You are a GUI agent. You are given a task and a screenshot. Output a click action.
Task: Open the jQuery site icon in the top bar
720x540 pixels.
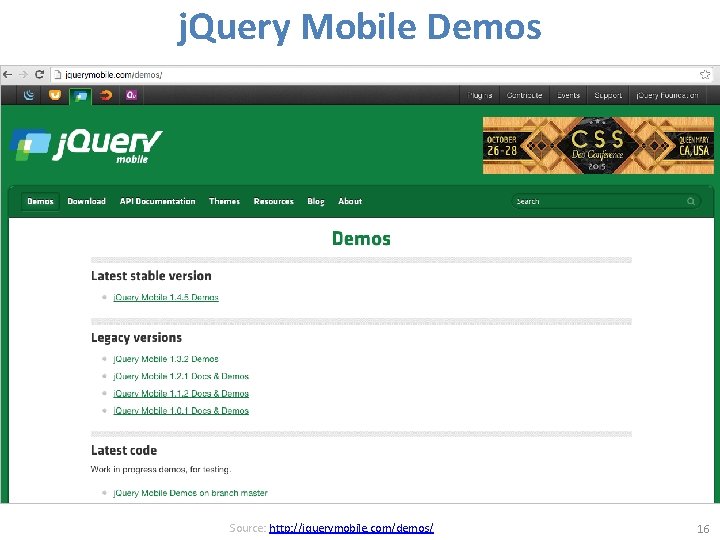(29, 95)
